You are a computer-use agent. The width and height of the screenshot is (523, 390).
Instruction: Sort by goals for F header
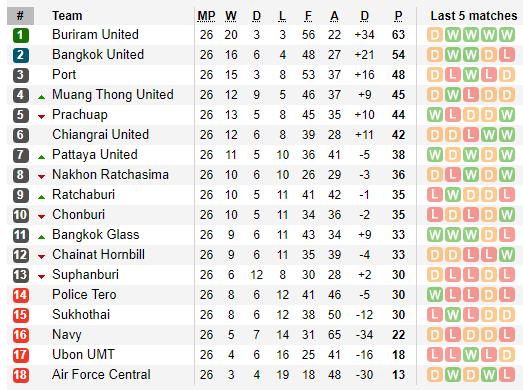click(x=308, y=16)
